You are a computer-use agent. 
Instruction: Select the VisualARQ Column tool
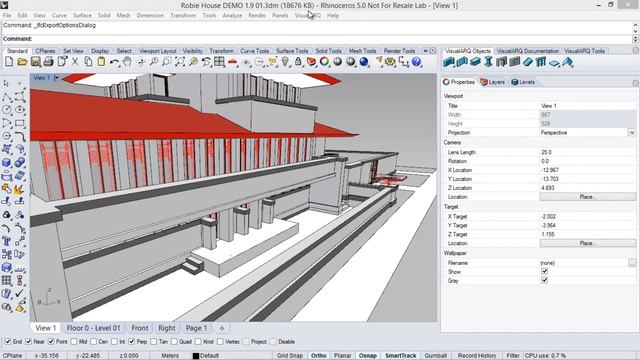[x=488, y=62]
